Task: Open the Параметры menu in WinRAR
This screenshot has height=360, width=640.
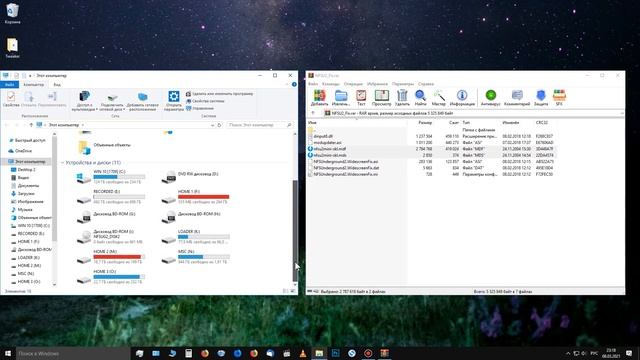Action: [x=403, y=84]
